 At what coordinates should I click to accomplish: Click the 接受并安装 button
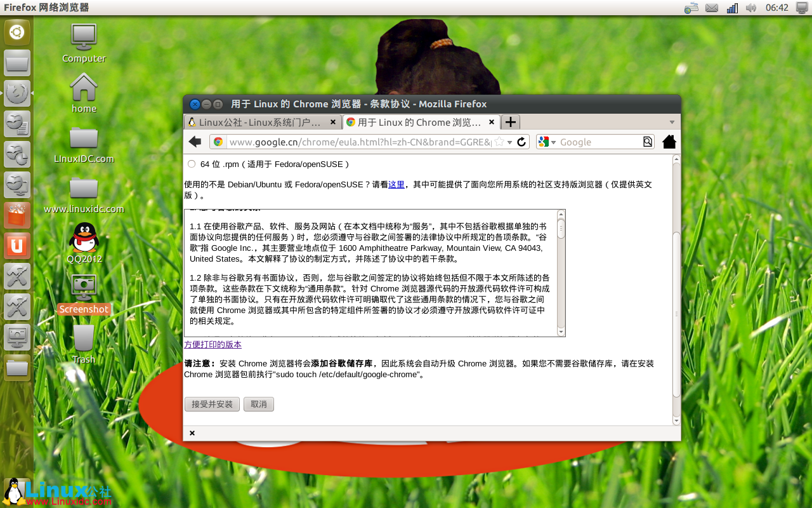click(x=213, y=404)
